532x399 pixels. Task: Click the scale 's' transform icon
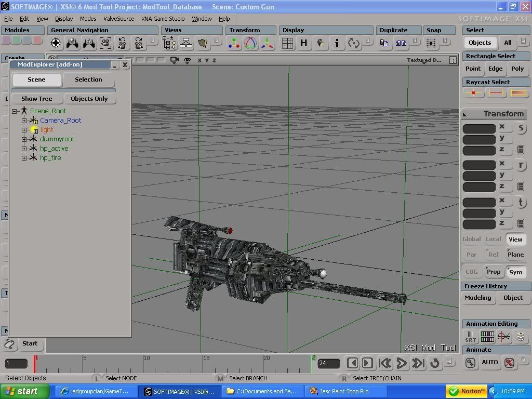click(521, 128)
